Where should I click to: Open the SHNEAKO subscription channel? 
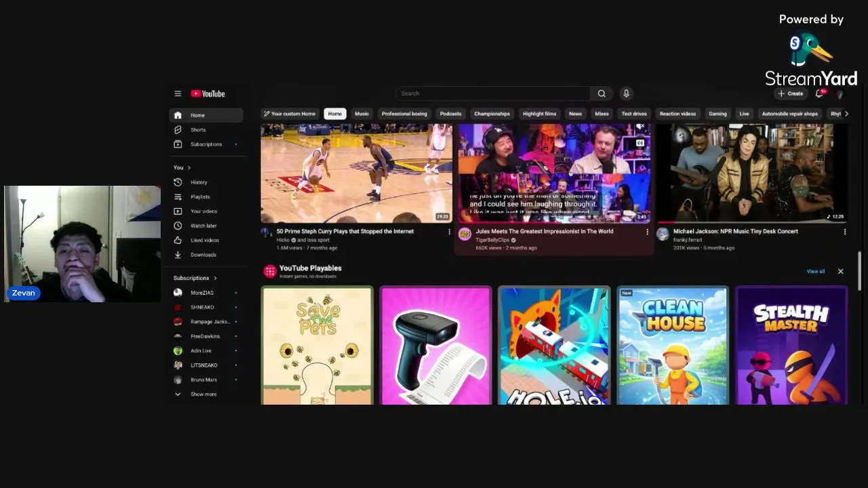pyautogui.click(x=206, y=307)
